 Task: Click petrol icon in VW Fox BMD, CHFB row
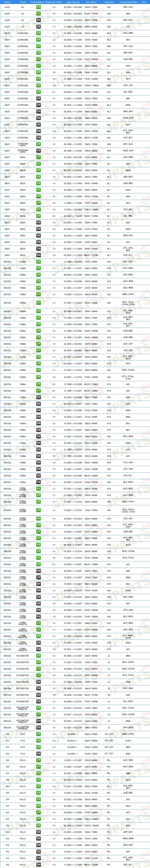pyautogui.click(x=38, y=734)
